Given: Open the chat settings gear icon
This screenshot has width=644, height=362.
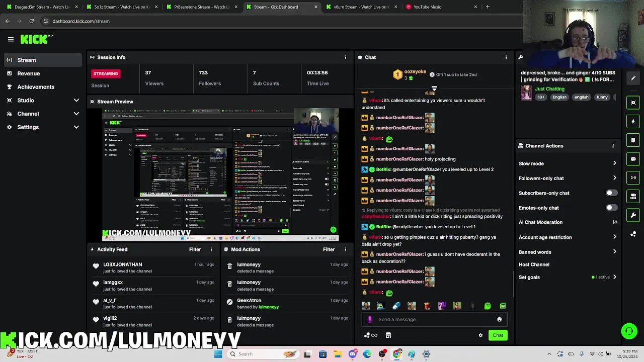Looking at the screenshot, I should pos(480,335).
